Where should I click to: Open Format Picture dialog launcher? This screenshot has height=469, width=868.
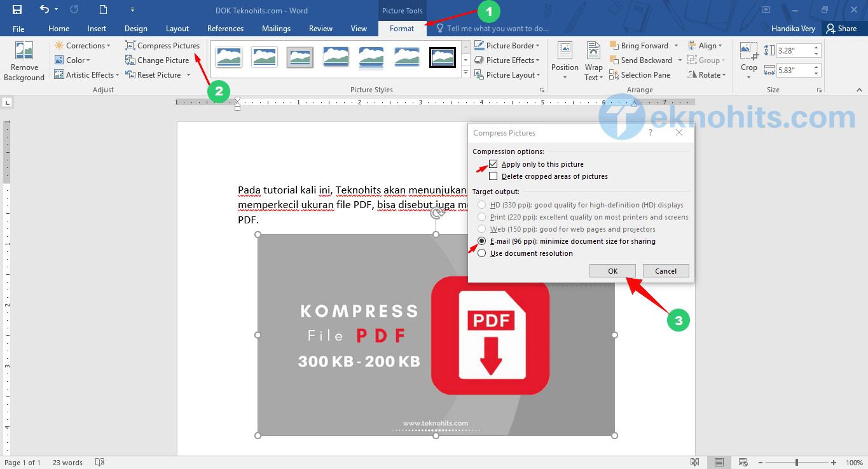click(542, 90)
